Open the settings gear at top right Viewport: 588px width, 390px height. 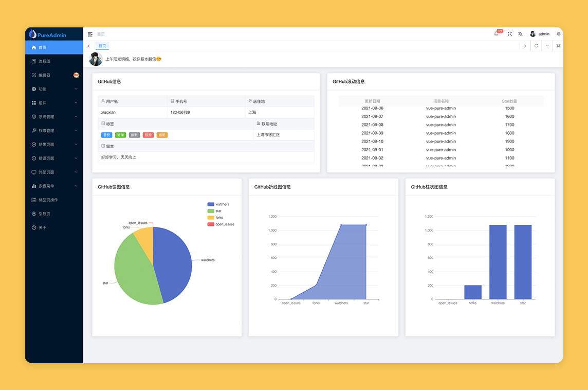point(559,33)
